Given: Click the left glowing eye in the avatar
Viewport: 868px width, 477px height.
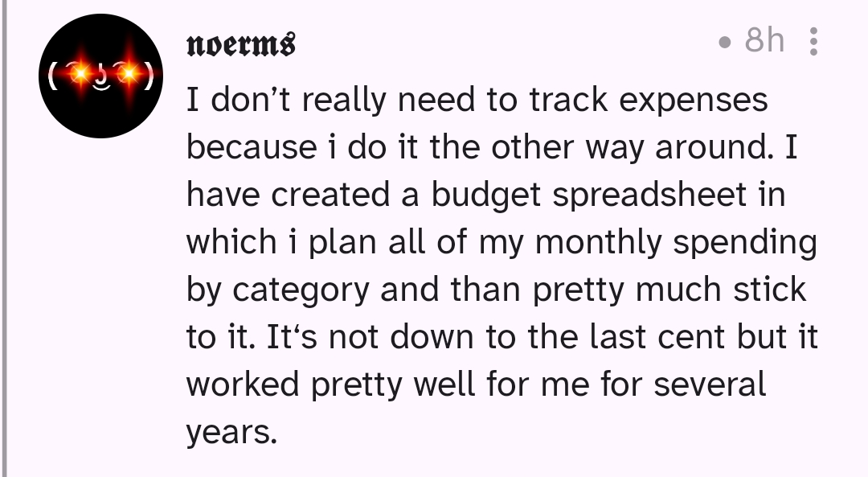Looking at the screenshot, I should click(x=80, y=75).
